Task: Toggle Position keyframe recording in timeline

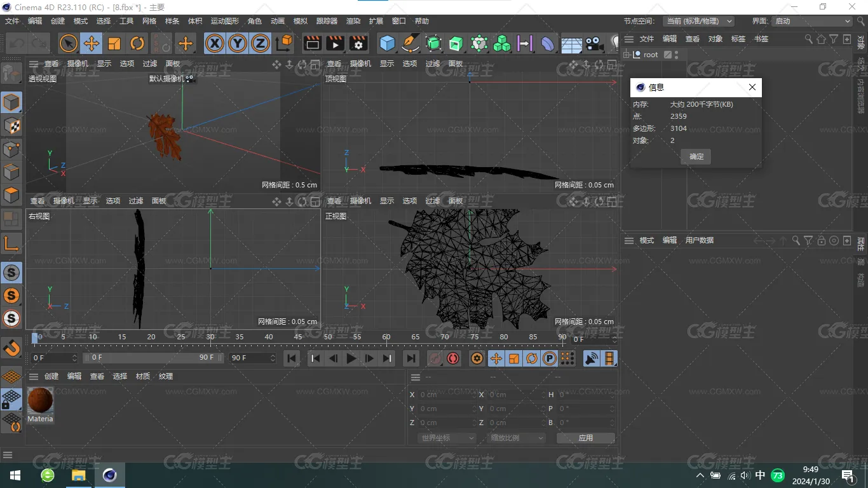Action: pyautogui.click(x=496, y=358)
